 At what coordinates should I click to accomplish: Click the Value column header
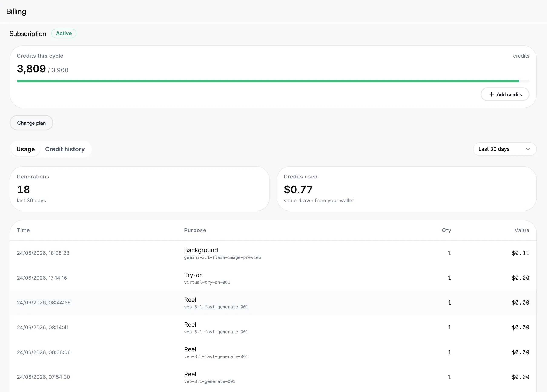[522, 230]
